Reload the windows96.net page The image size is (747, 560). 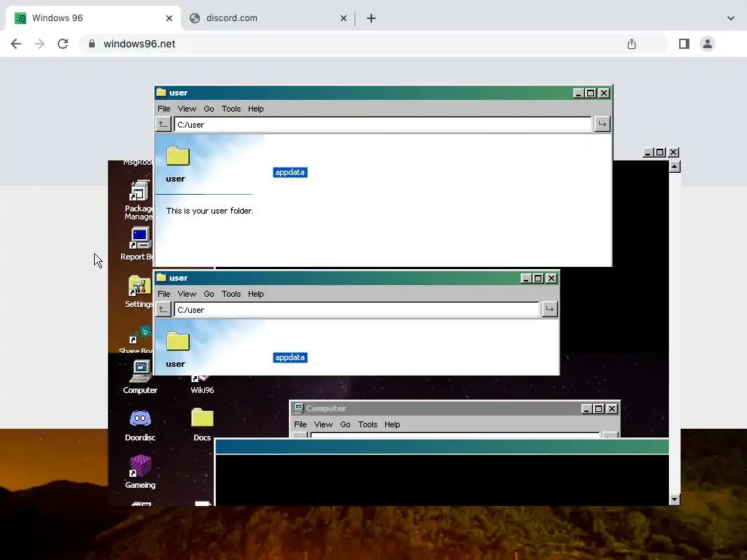tap(63, 44)
